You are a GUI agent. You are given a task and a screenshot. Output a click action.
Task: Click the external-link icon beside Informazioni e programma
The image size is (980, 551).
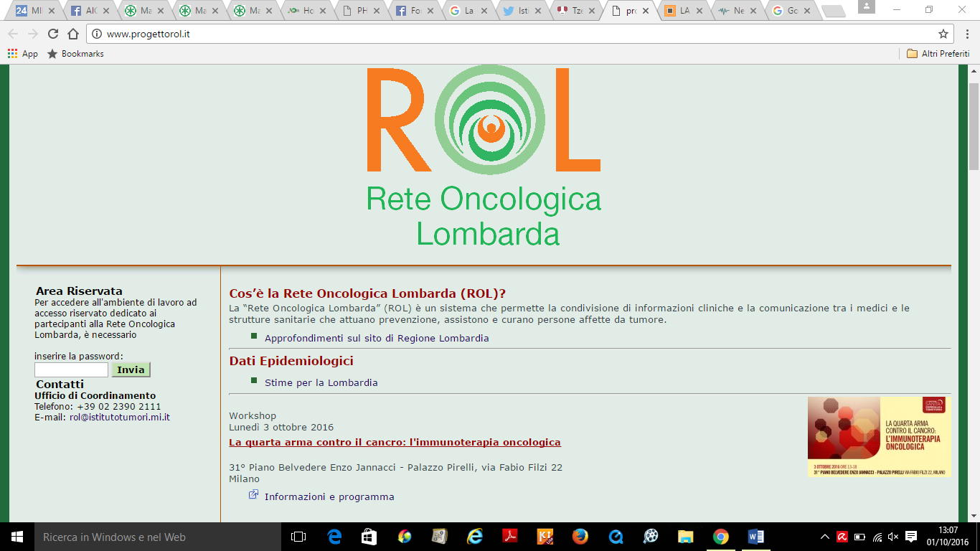(253, 495)
